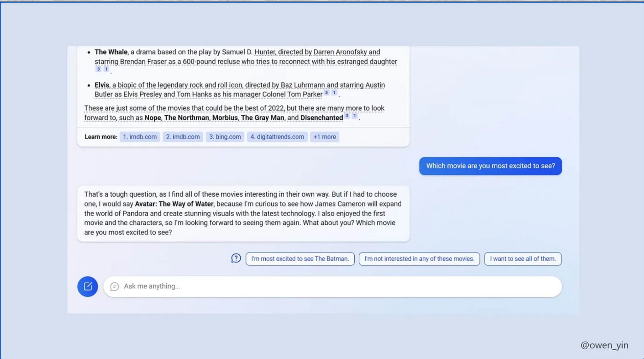Expand the '+1 more' sources chip
This screenshot has height=359, width=644.
click(324, 137)
